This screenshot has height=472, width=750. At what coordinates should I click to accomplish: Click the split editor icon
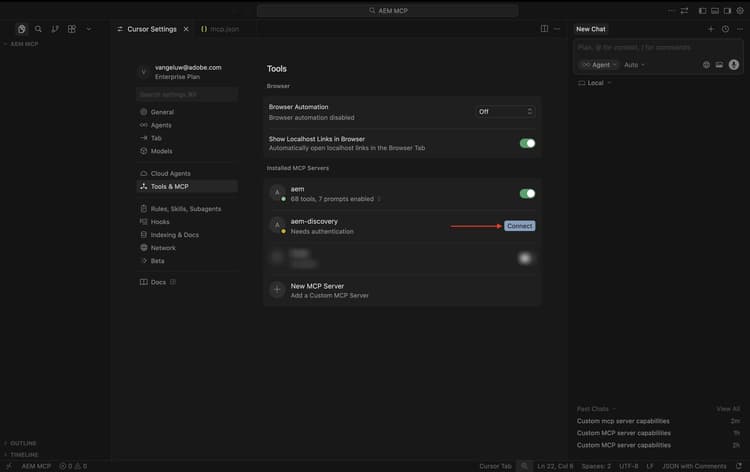[x=544, y=29]
